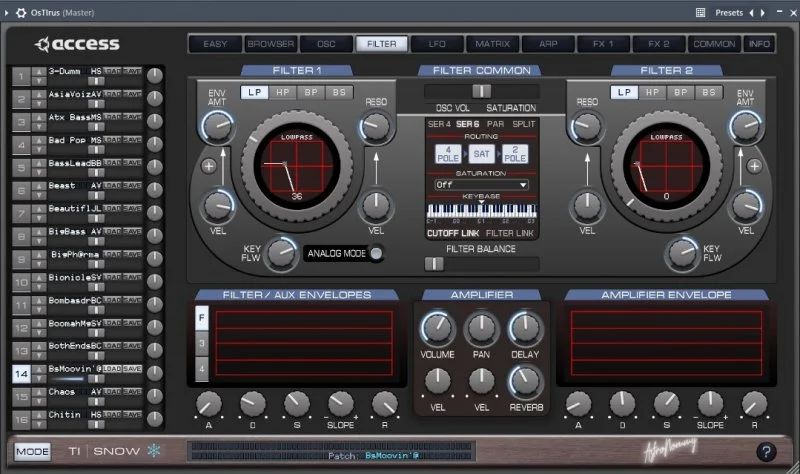Image resolution: width=800 pixels, height=474 pixels.
Task: Open the Presets menu
Action: 729,13
